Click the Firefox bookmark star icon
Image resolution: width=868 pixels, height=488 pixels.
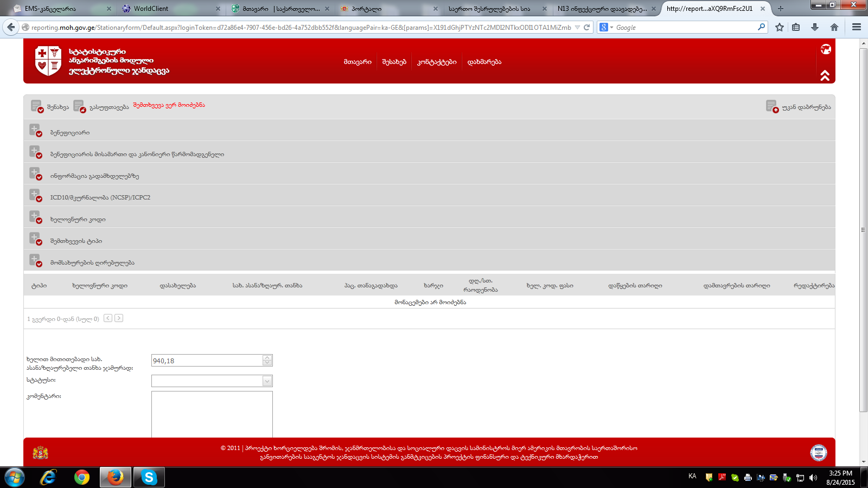pyautogui.click(x=779, y=27)
